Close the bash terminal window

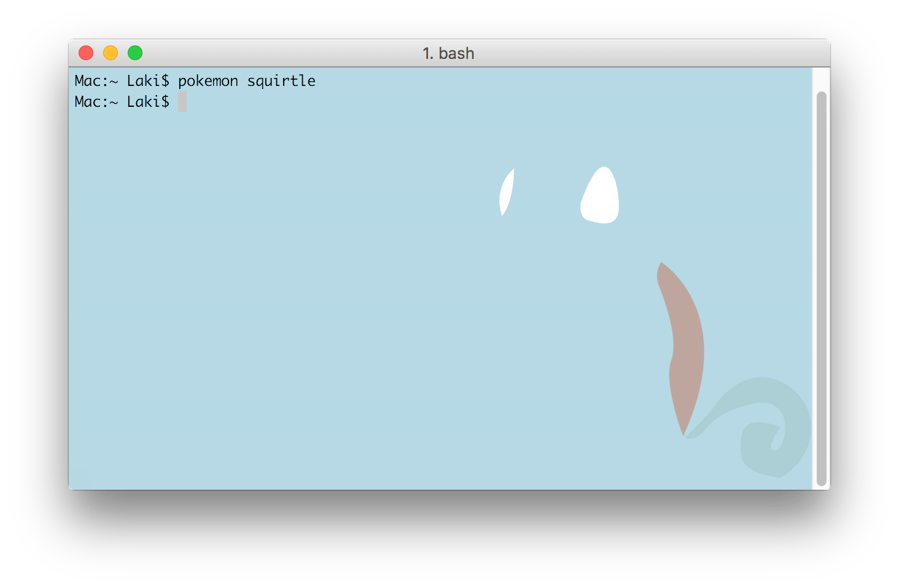coord(86,53)
